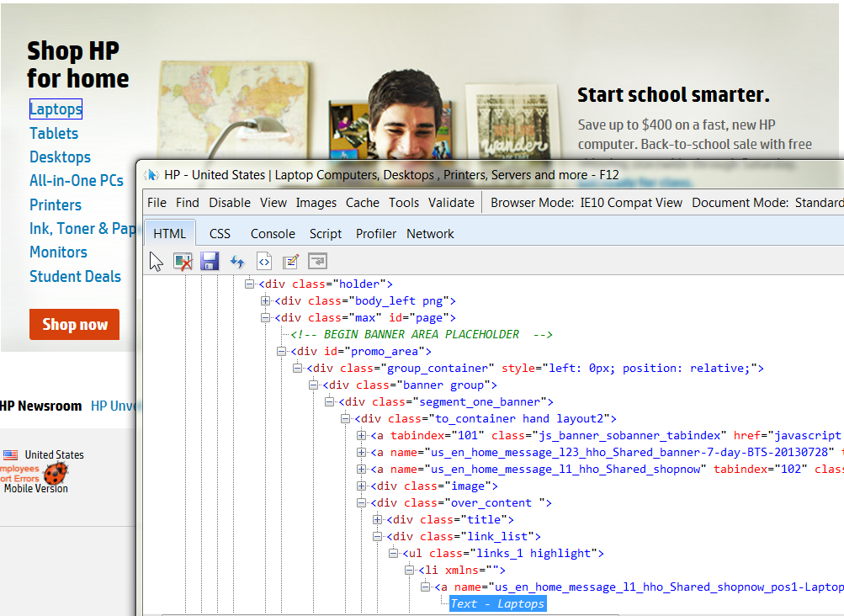Collapse the ul class="links_1 highlight" node

click(394, 554)
